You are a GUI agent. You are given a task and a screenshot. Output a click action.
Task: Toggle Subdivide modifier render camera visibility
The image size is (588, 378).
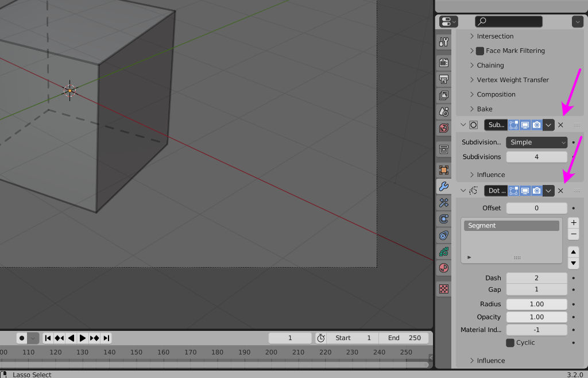point(536,125)
